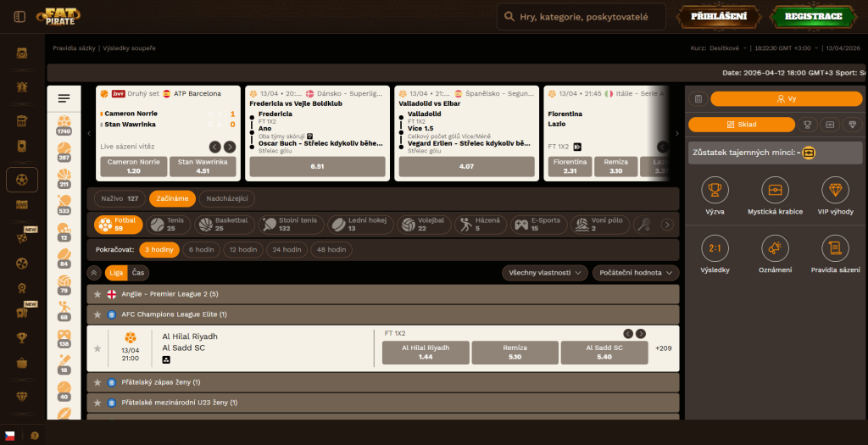This screenshot has height=445, width=868.
Task: Open the Pravidla sázení scroll icon
Action: click(835, 248)
